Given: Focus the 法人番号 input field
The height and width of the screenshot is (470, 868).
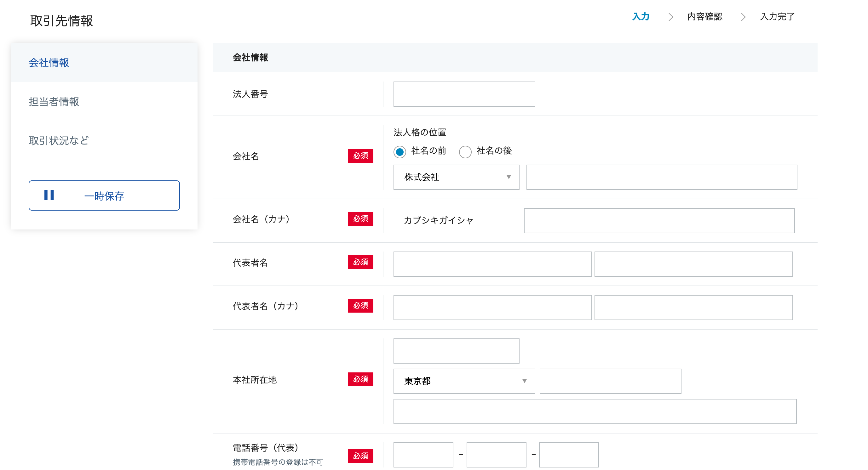Looking at the screenshot, I should point(464,94).
